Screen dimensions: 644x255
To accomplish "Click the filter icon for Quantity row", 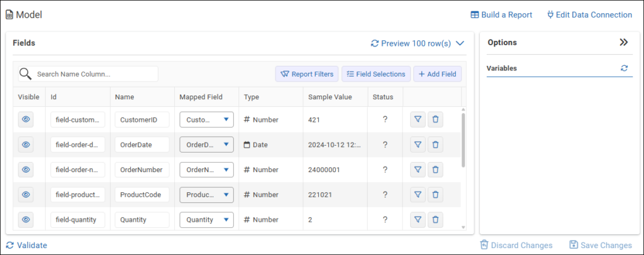I will (418, 220).
